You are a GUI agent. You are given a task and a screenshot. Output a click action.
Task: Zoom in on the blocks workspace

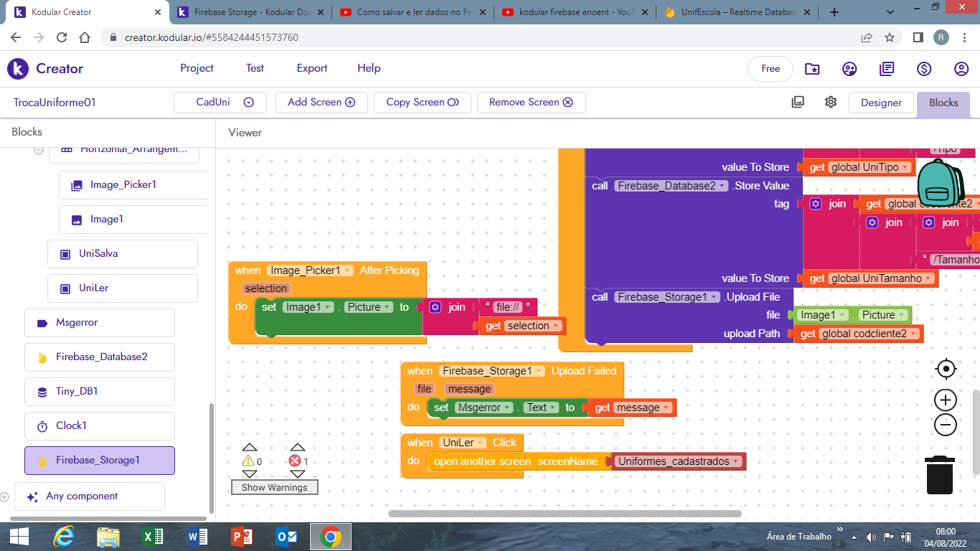[x=946, y=400]
